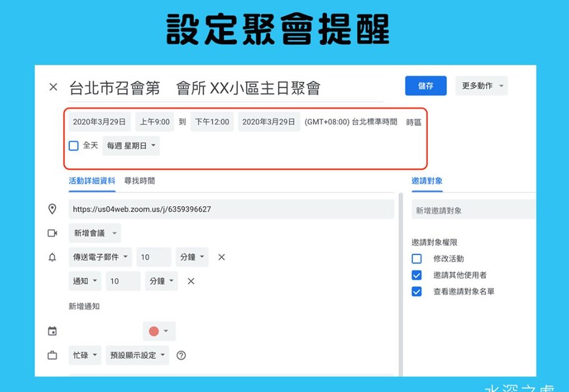Expand the 每週 星期日 recurrence dropdown
Viewport: 569px width, 392px height.
point(131,146)
